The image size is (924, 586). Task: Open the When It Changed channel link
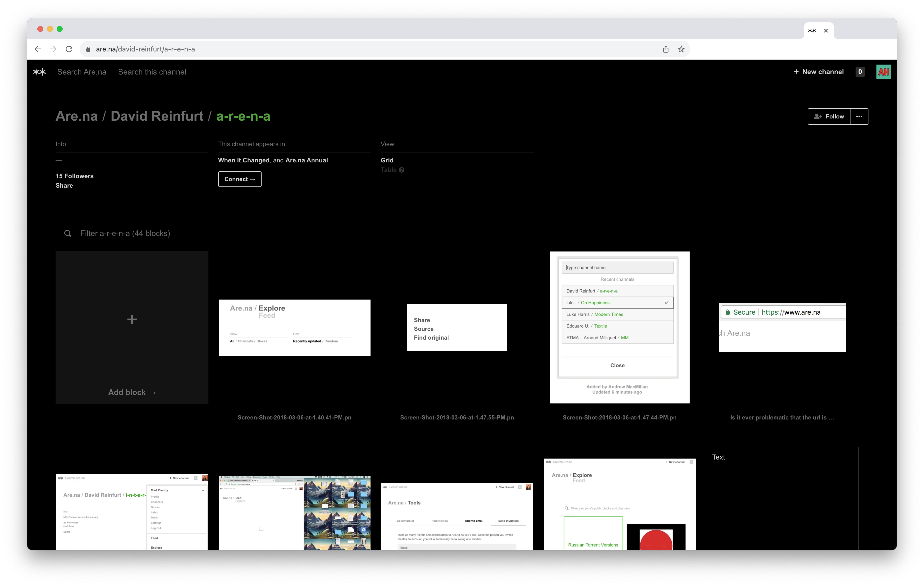click(x=244, y=160)
